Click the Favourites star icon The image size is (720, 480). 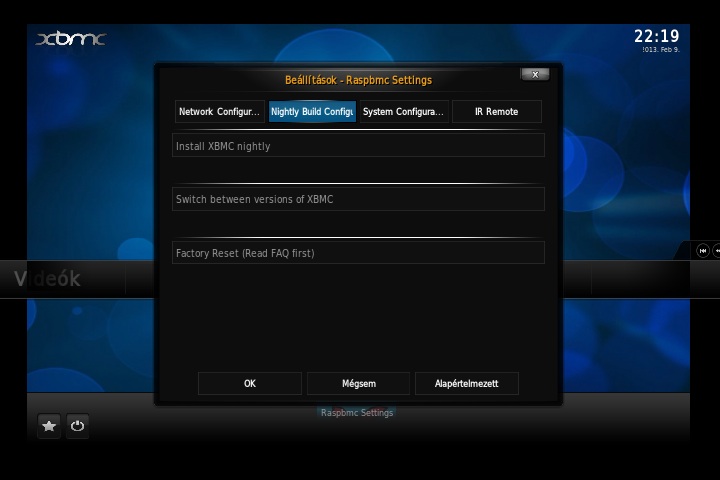49,425
